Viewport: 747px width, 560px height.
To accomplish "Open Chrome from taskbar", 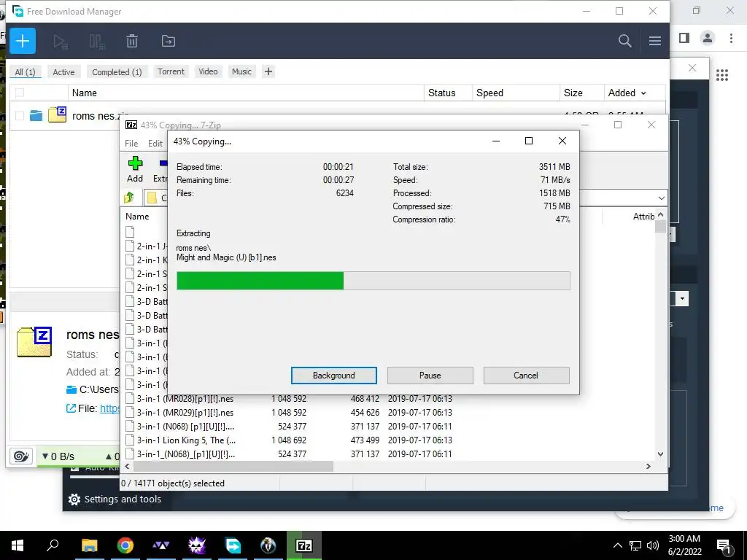I will (x=125, y=545).
